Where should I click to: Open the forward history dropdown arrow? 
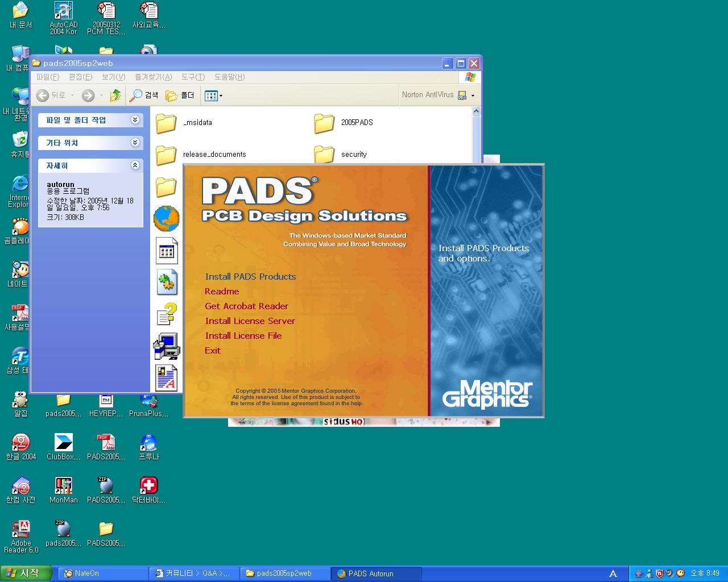101,95
